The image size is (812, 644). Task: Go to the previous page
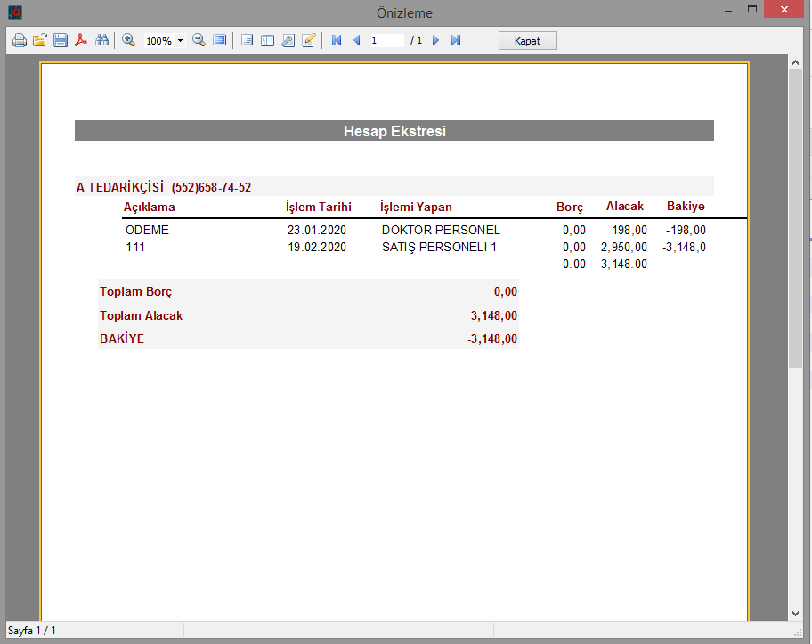click(357, 40)
